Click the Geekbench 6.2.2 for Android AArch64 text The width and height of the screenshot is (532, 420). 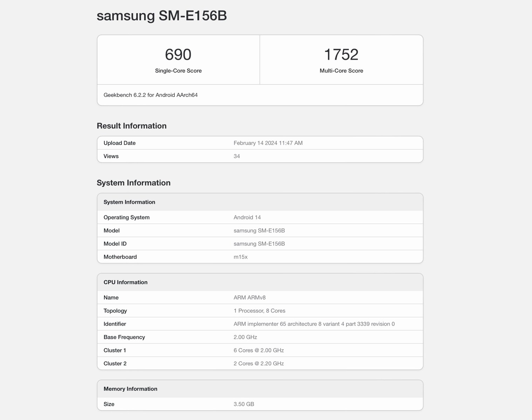point(151,95)
